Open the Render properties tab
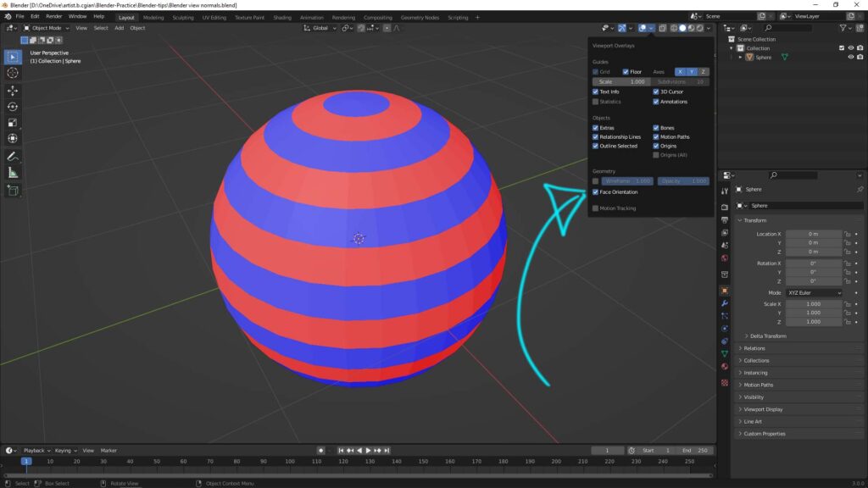 click(x=725, y=207)
